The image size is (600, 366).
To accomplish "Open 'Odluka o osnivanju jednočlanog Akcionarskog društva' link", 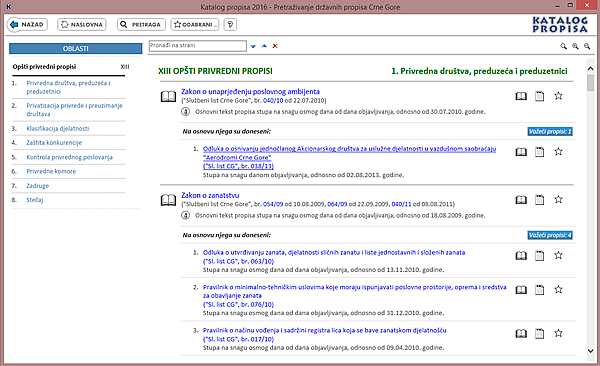I will pyautogui.click(x=349, y=157).
